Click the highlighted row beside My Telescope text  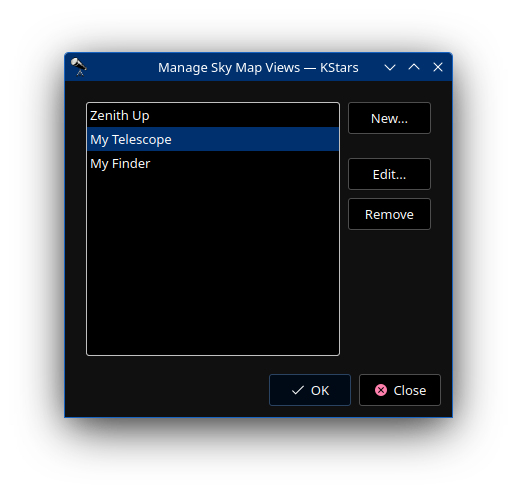pyautogui.click(x=255, y=139)
